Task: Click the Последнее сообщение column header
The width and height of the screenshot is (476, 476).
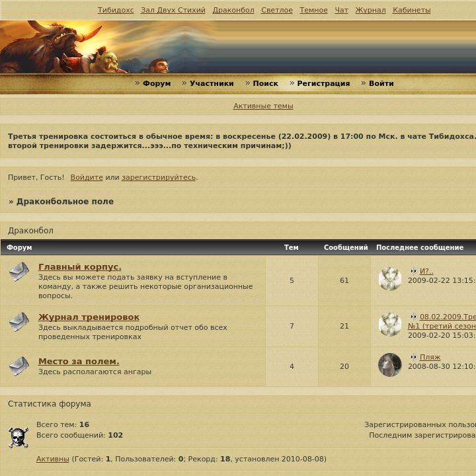Action: (420, 247)
